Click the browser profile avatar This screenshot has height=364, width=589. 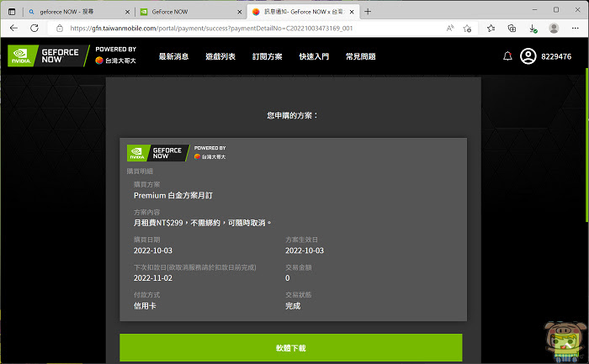pyautogui.click(x=554, y=28)
